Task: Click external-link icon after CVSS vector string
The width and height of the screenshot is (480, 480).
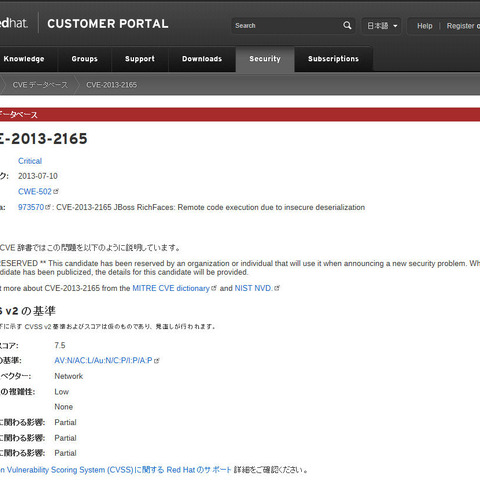Action: coord(157,360)
